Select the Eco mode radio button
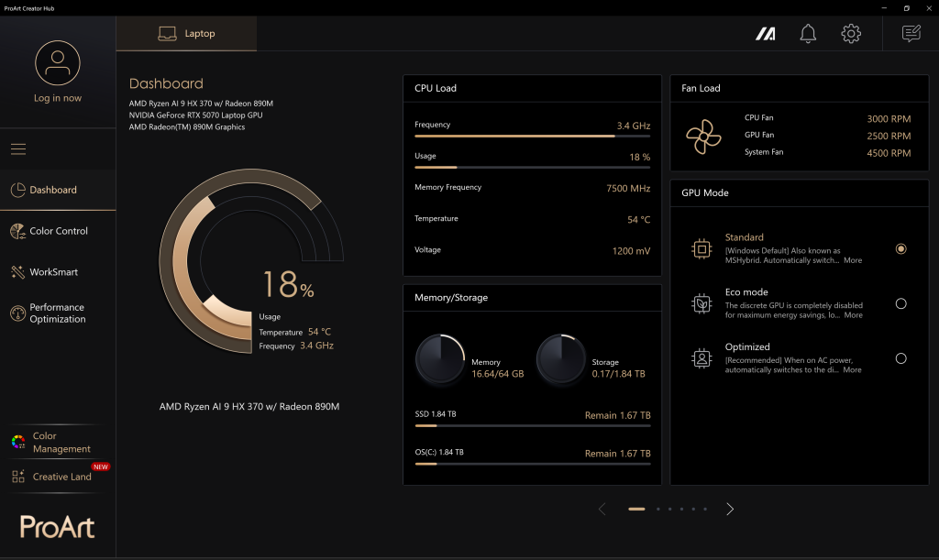 click(x=900, y=304)
